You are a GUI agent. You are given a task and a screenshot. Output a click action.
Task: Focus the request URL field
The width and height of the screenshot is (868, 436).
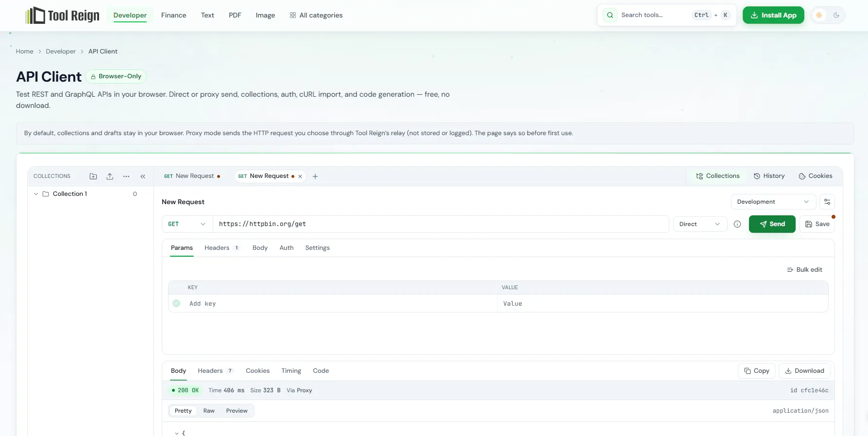click(x=441, y=224)
